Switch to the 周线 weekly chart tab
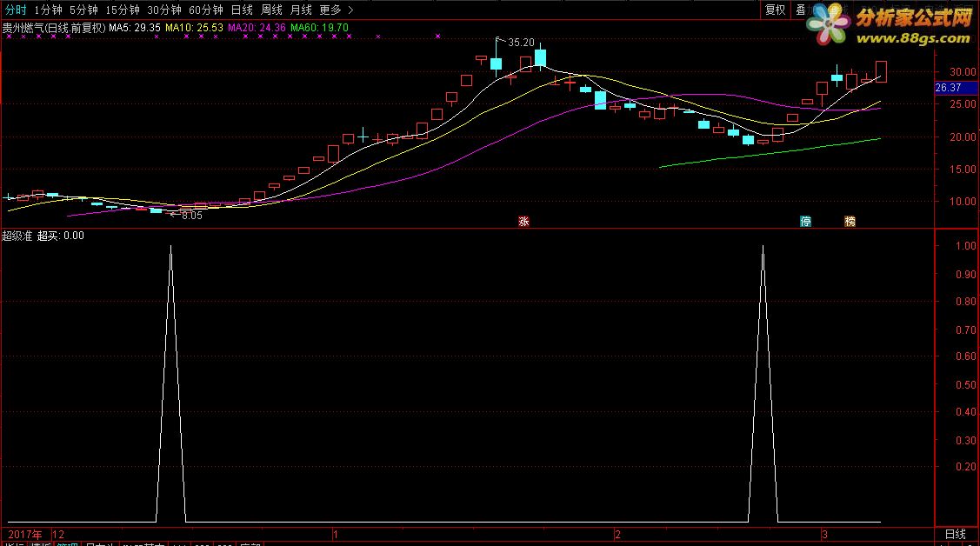980x546 pixels. point(271,10)
